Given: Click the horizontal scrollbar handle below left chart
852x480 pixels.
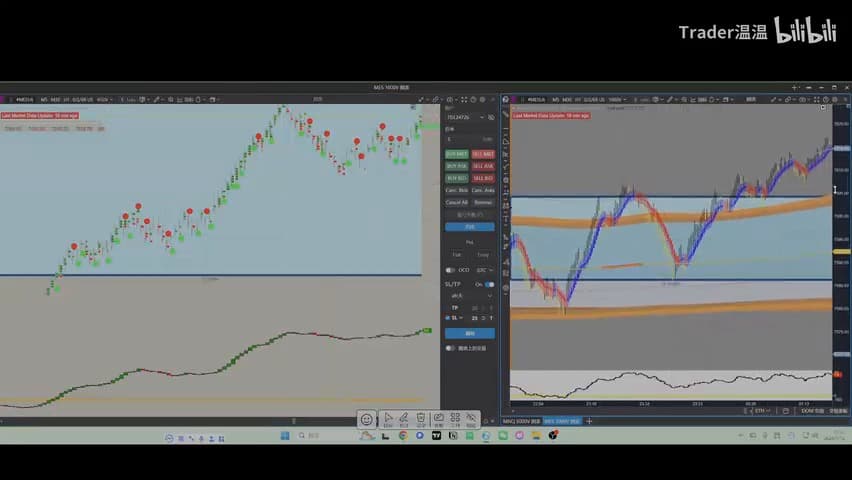Looking at the screenshot, I should [x=294, y=421].
